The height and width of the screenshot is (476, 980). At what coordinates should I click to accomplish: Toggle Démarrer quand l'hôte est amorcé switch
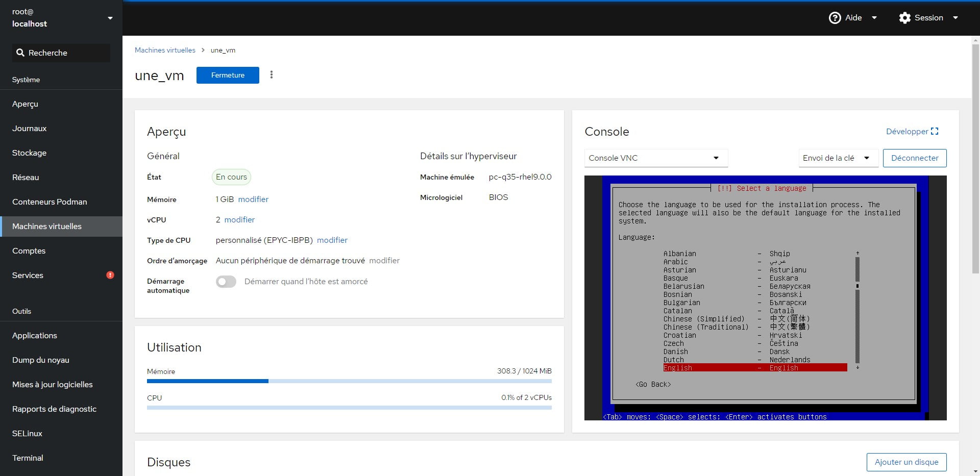(x=226, y=282)
